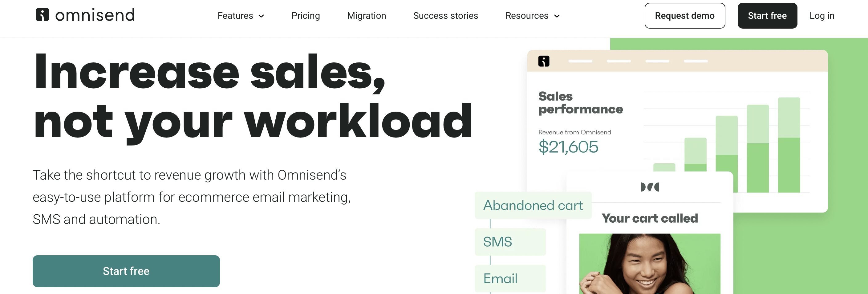Click the $21,605 revenue figure
This screenshot has height=294, width=868.
tap(568, 147)
